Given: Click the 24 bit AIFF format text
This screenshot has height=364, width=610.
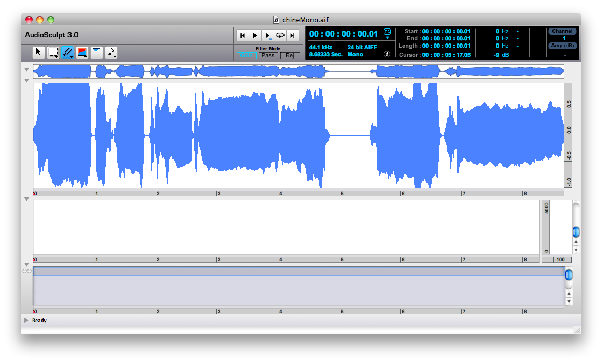Looking at the screenshot, I should [x=362, y=47].
